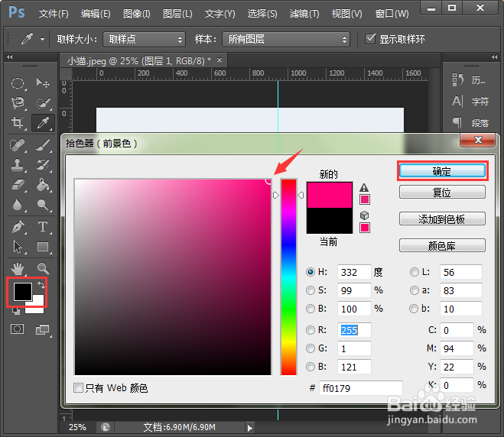Select the R red radio button
Screen dimensions: 504x437
tap(311, 330)
